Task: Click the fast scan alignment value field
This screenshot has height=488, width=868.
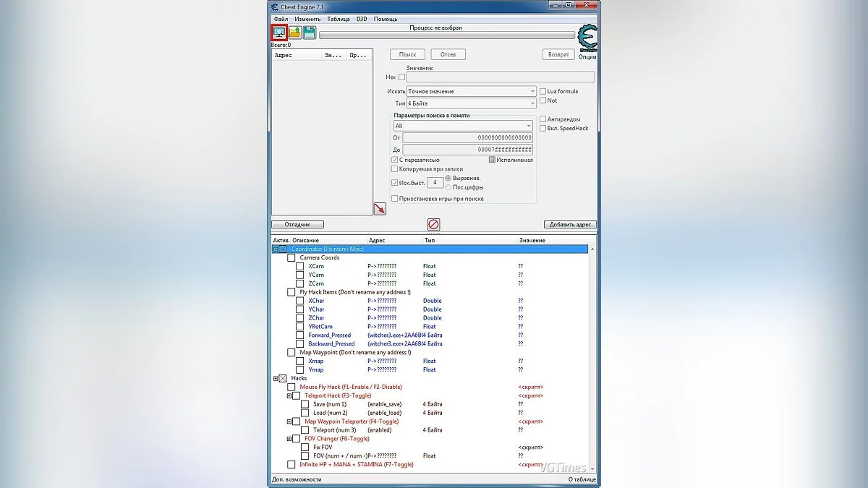Action: [435, 183]
